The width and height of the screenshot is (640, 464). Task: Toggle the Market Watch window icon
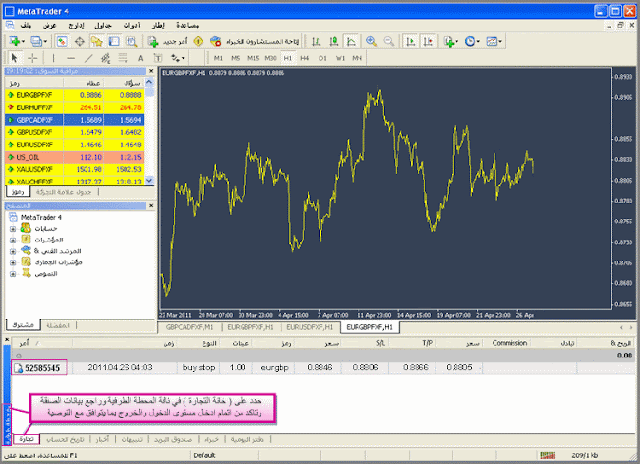(62, 41)
